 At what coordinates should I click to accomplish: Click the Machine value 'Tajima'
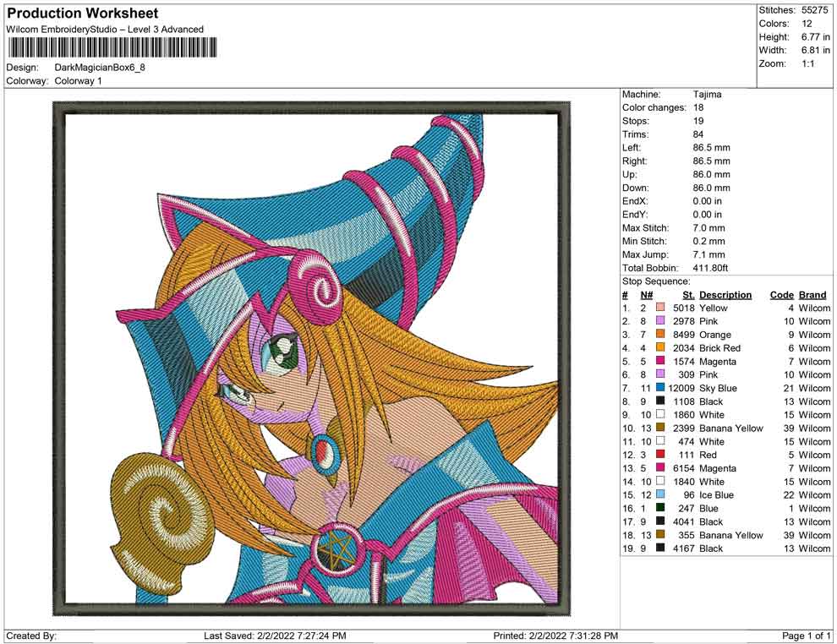(708, 95)
